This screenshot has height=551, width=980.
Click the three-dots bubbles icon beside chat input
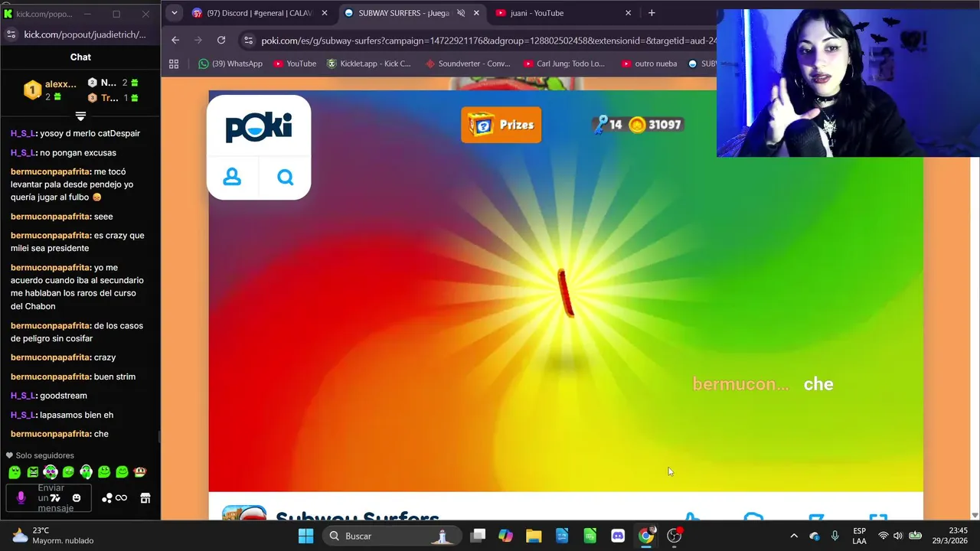click(107, 498)
